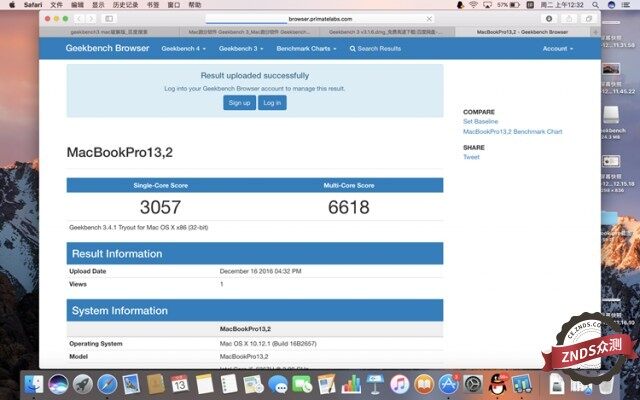Open 书签 menu in menu bar
This screenshot has width=640, height=400.
pyautogui.click(x=153, y=5)
